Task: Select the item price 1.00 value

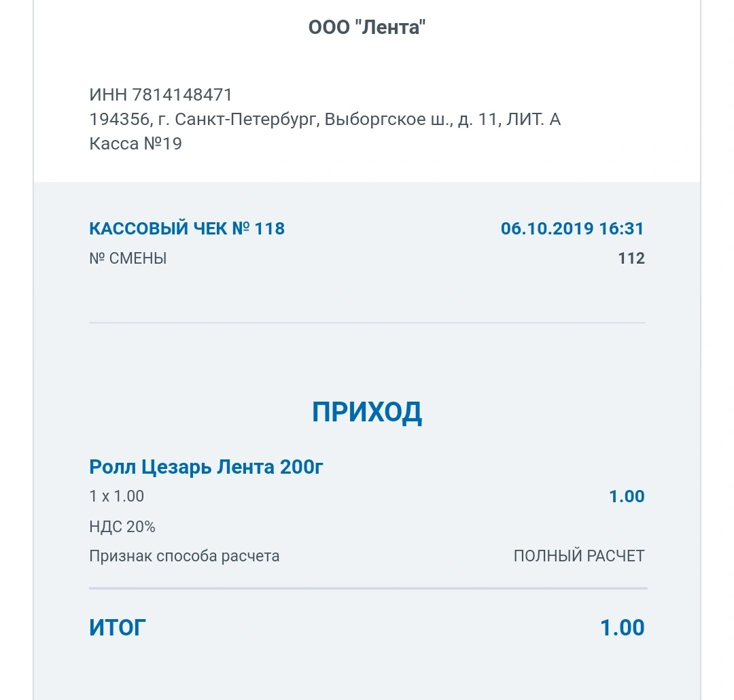Action: (627, 496)
